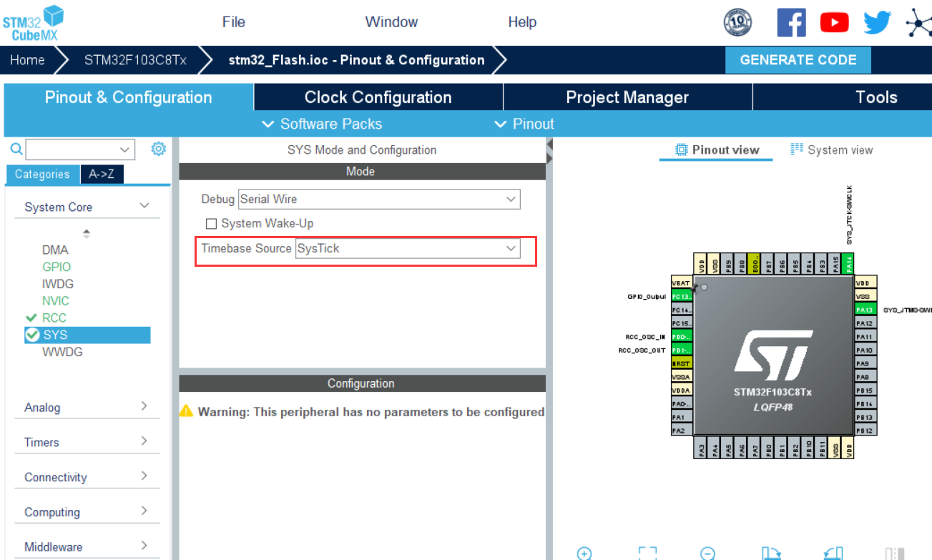Select the PA13 pin on chip
932x560 pixels.
[865, 310]
